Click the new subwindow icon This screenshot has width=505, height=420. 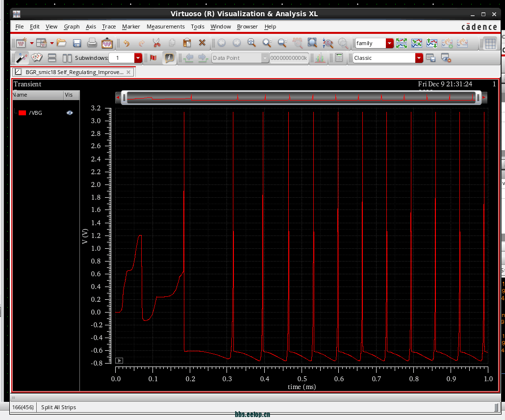pyautogui.click(x=42, y=43)
